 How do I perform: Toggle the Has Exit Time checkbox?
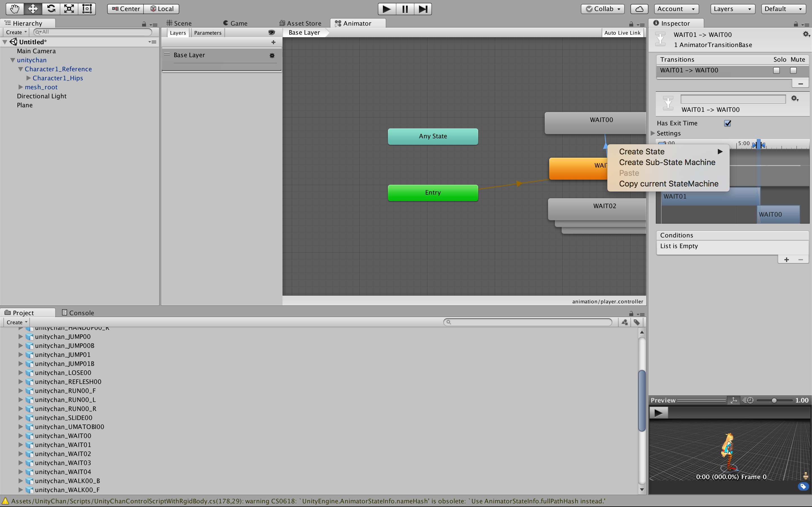[727, 123]
